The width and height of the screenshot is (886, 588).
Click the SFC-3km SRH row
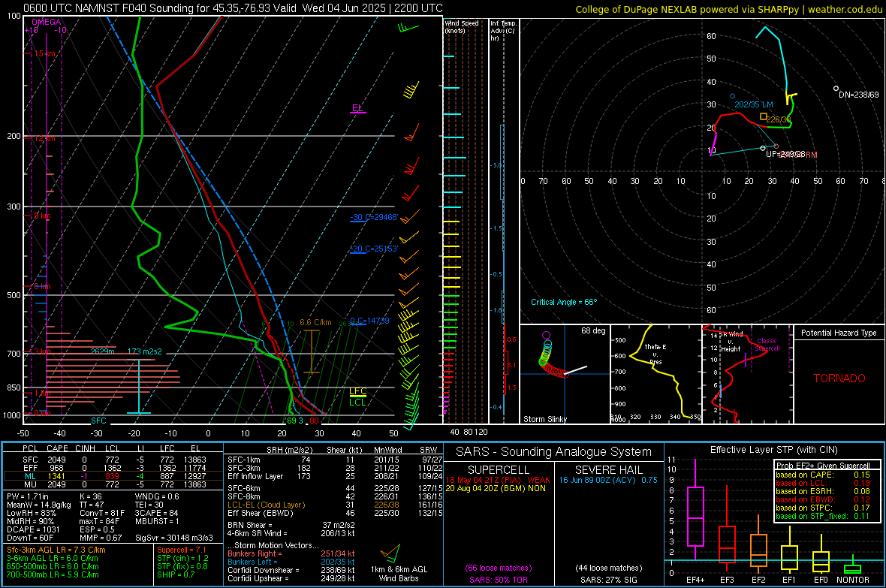point(335,468)
